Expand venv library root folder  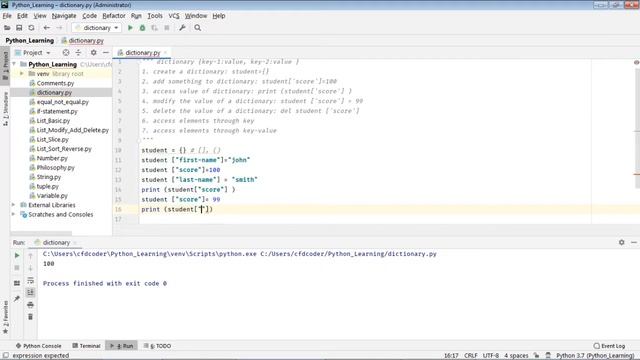[x=22, y=74]
